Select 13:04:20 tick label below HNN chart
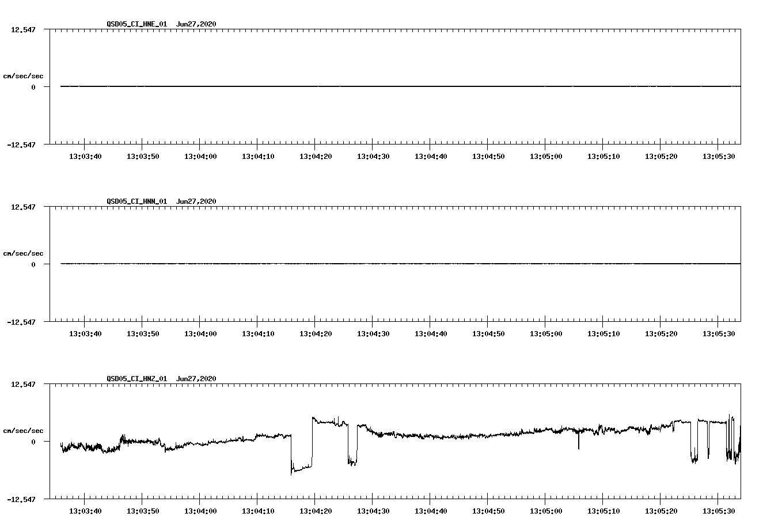 [x=316, y=333]
